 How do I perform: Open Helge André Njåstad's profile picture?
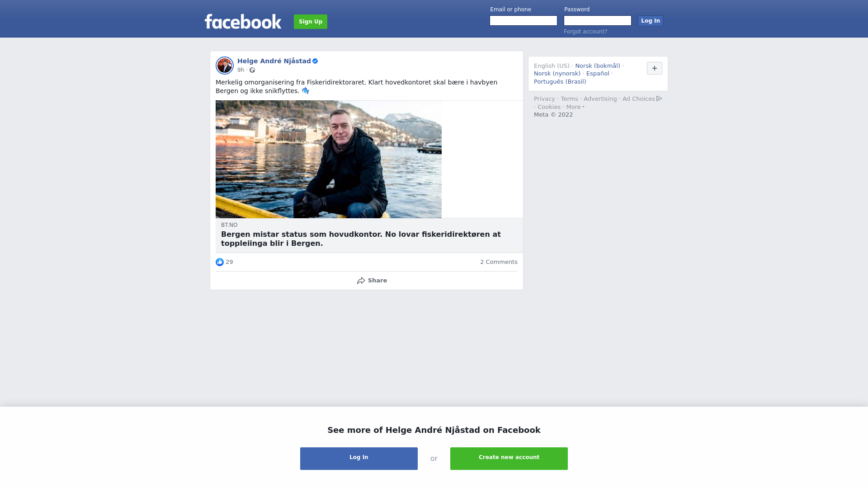pyautogui.click(x=225, y=66)
